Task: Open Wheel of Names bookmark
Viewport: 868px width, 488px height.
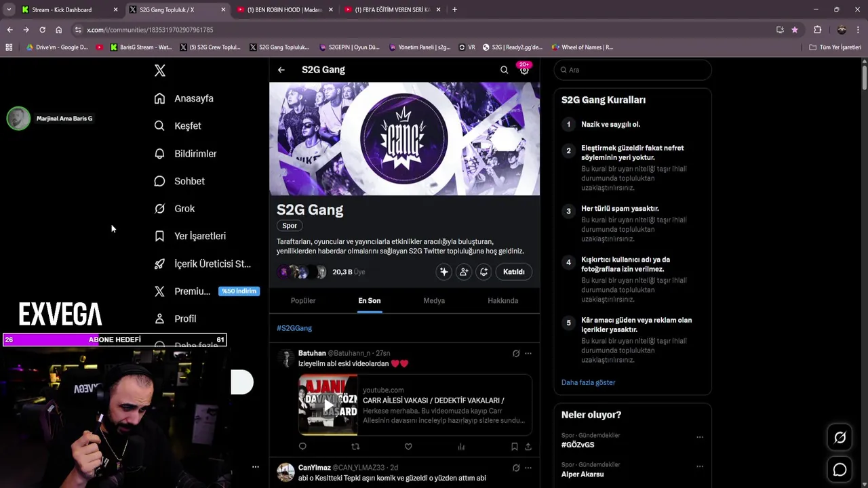Action: click(x=582, y=47)
